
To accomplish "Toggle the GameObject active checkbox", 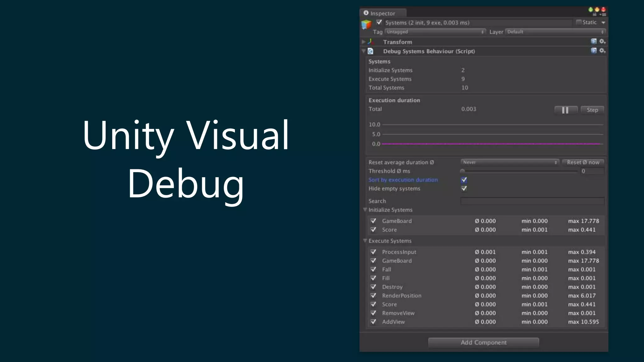I will pos(379,22).
